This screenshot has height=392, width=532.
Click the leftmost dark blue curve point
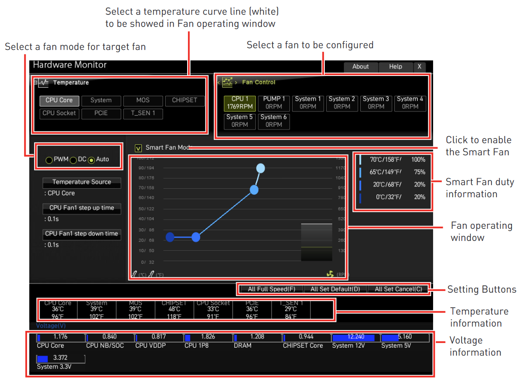pos(170,237)
